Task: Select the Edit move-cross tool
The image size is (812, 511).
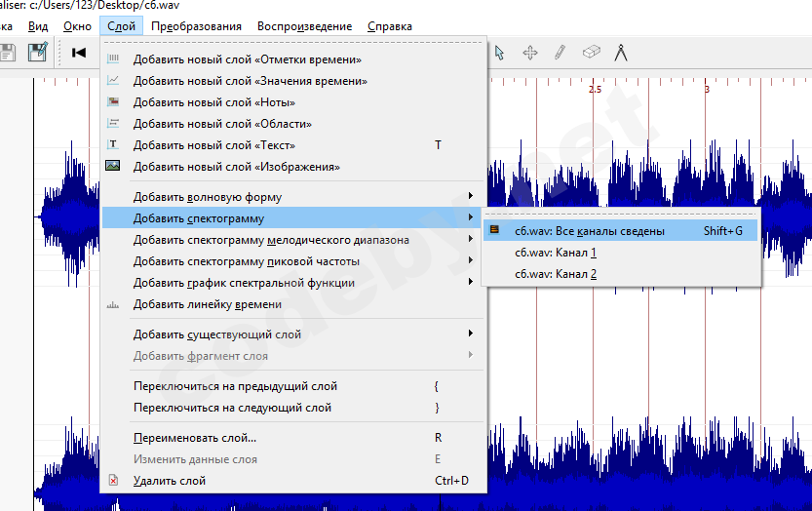Action: (529, 53)
